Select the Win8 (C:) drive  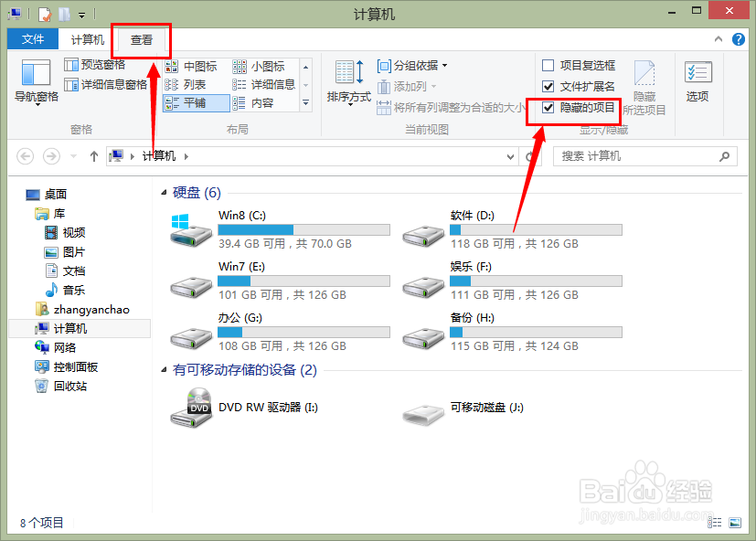[x=280, y=229]
